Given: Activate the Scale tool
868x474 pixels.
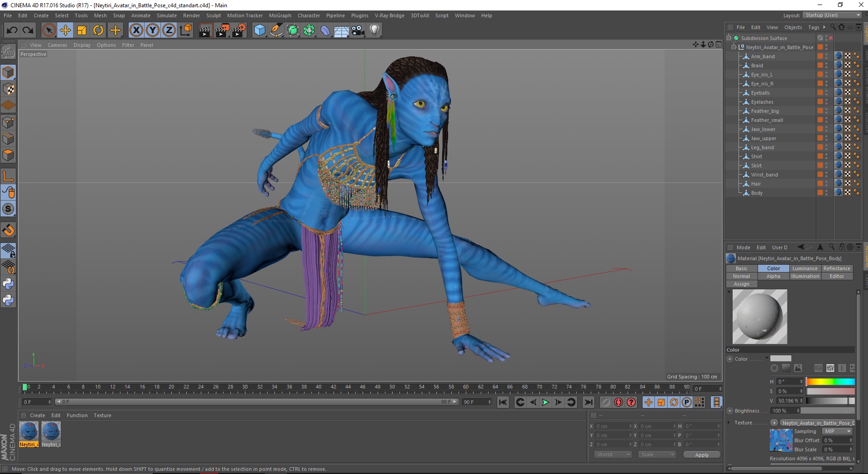Looking at the screenshot, I should 82,30.
